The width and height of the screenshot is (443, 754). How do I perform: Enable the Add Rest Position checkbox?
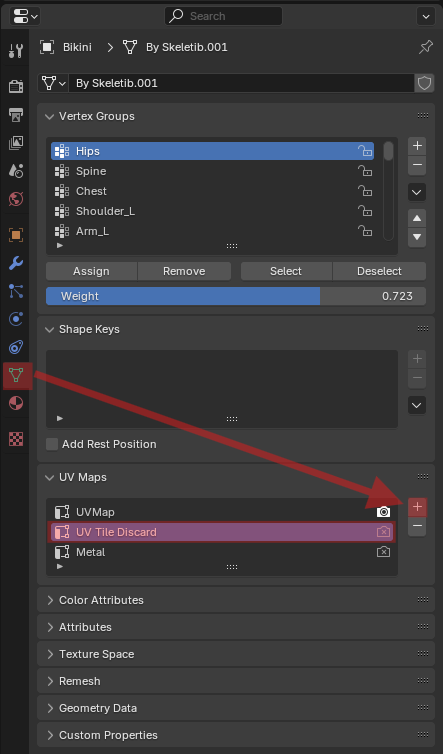click(52, 444)
